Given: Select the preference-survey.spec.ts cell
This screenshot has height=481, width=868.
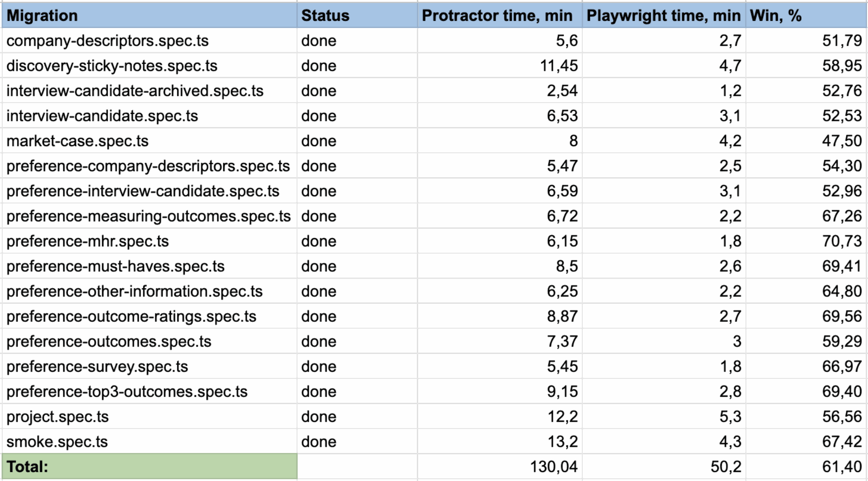Looking at the screenshot, I should coord(97,367).
